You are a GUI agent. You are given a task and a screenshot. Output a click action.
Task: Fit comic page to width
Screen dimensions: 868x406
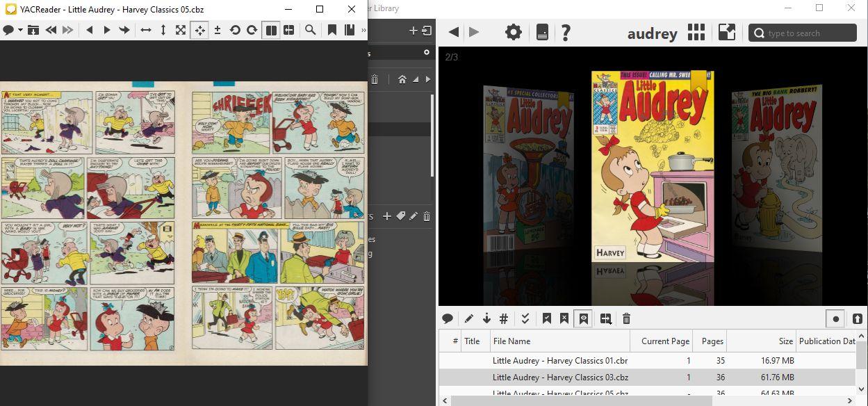click(x=146, y=30)
